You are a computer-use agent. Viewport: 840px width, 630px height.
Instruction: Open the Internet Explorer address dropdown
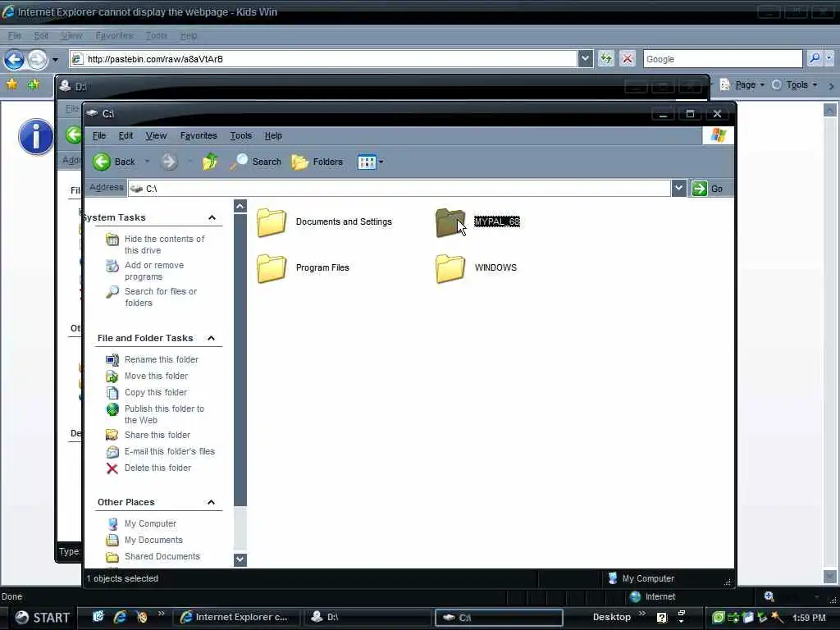(x=586, y=59)
